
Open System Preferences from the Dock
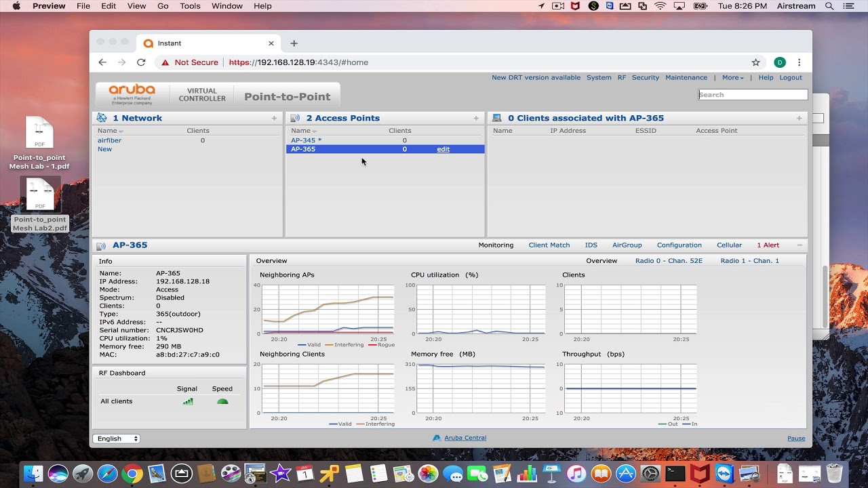pyautogui.click(x=650, y=473)
